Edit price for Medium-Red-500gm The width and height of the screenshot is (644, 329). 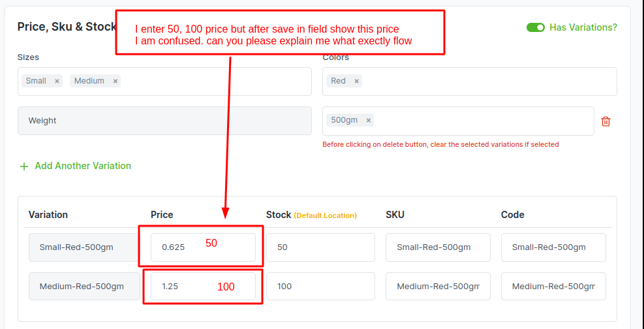pos(203,287)
